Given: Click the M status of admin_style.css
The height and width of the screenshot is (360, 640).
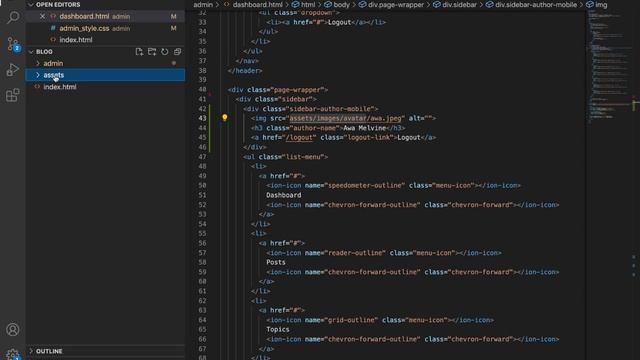Looking at the screenshot, I should tap(173, 28).
